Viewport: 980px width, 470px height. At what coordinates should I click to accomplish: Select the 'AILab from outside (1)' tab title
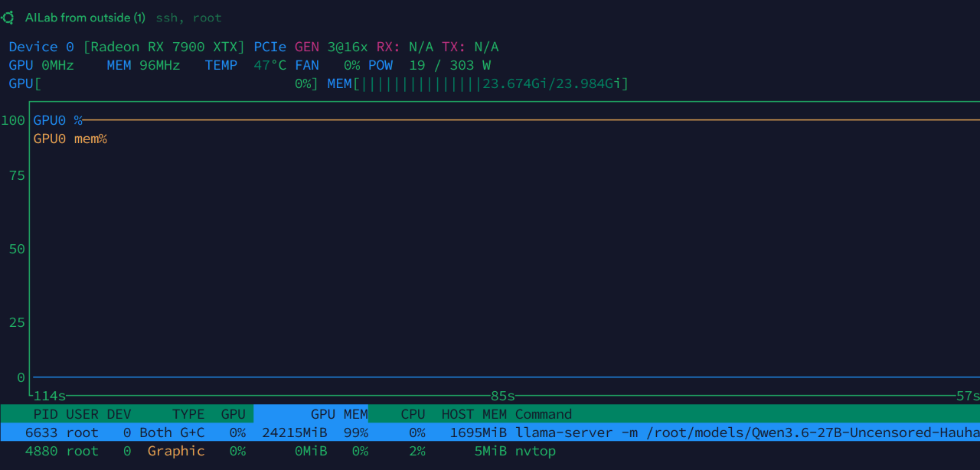(85, 18)
